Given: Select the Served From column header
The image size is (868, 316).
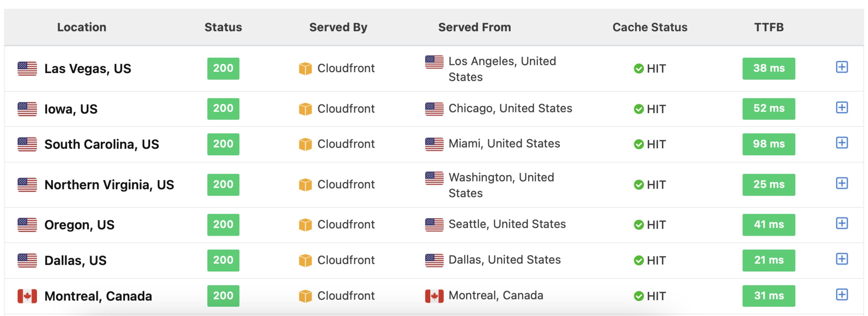Looking at the screenshot, I should click(474, 27).
